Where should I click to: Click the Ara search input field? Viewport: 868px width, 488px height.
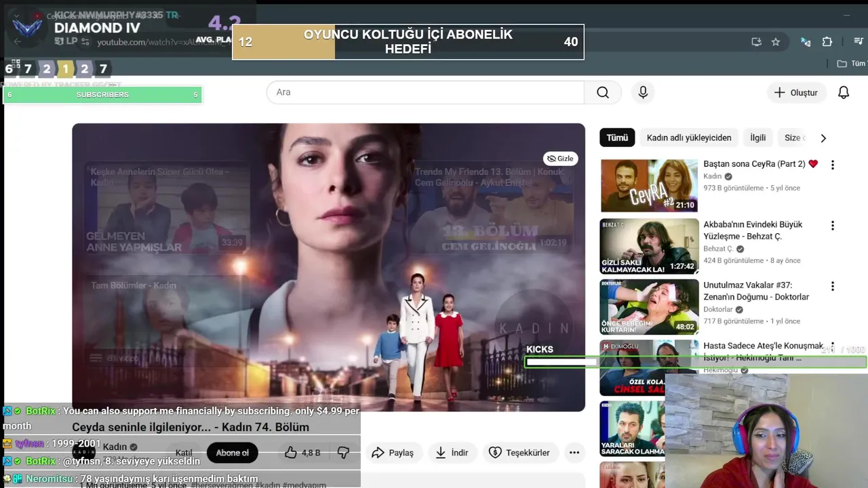(425, 92)
